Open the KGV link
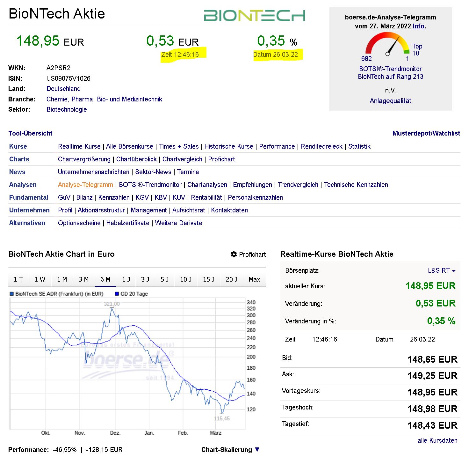The image size is (476, 457). click(x=142, y=197)
